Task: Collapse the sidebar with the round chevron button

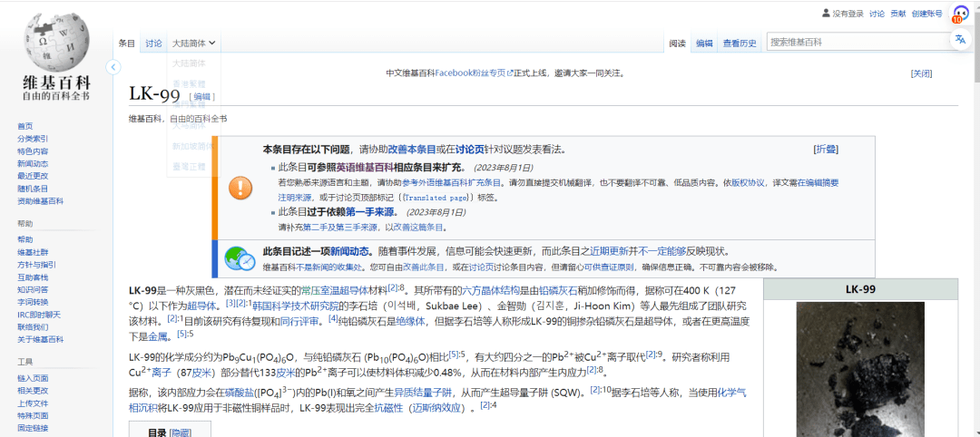Action: tap(113, 67)
